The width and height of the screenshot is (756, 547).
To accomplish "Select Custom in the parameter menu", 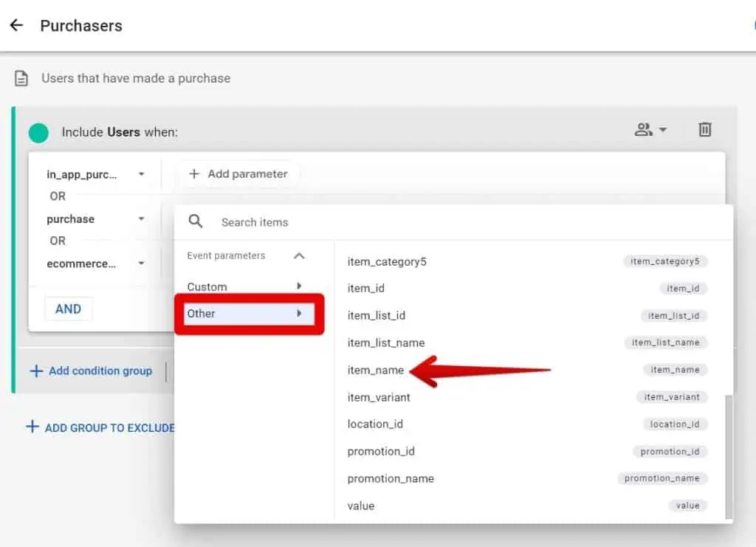I will [x=207, y=286].
